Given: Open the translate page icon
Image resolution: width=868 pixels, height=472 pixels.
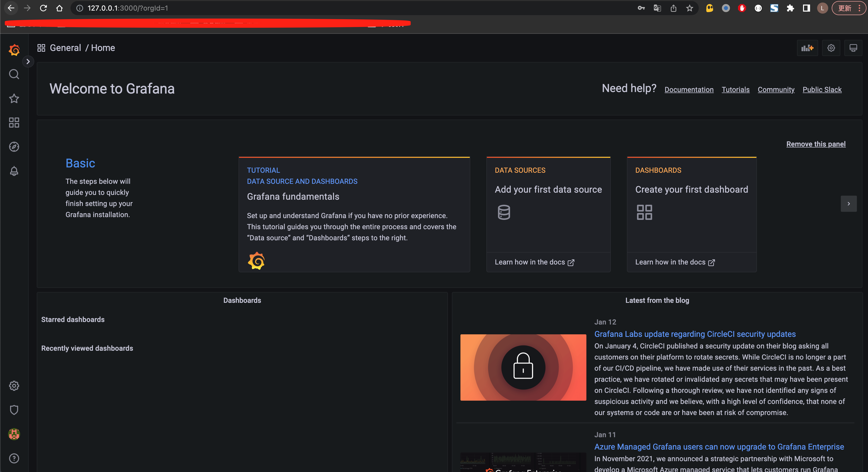Looking at the screenshot, I should 657,8.
